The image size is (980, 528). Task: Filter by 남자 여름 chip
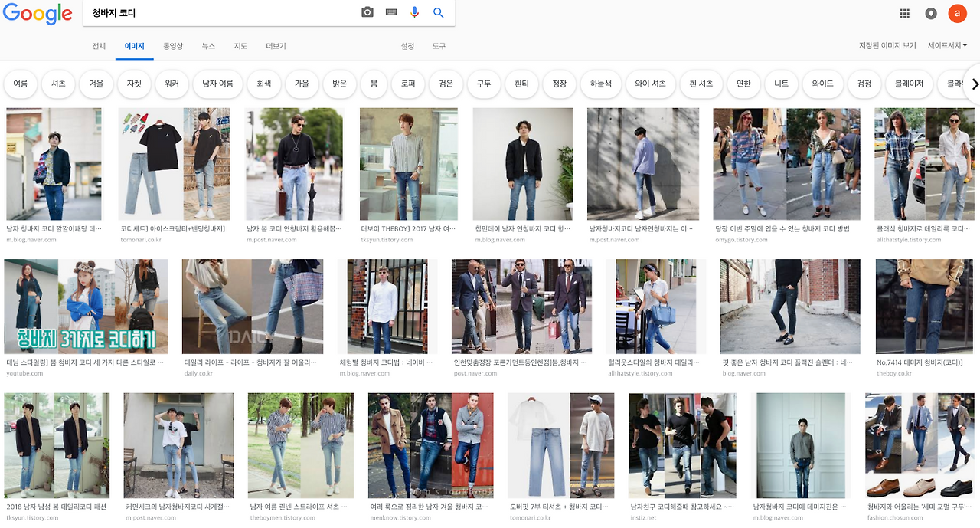(217, 84)
